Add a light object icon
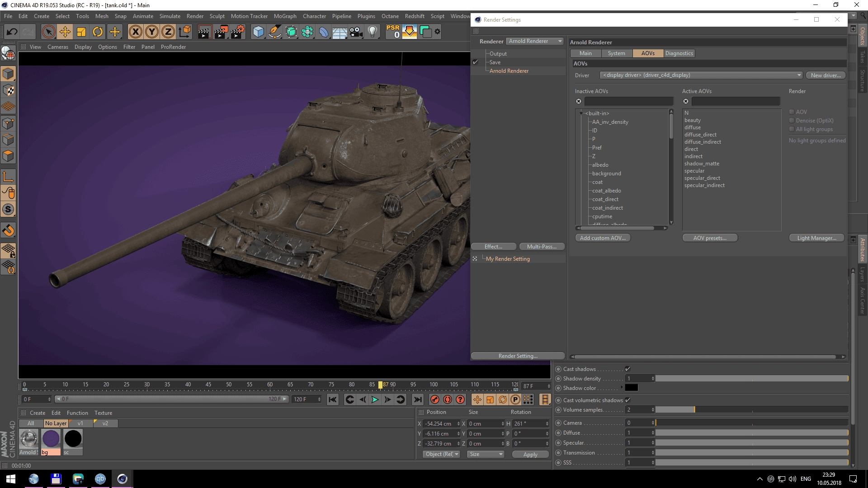The height and width of the screenshot is (488, 868). pyautogui.click(x=373, y=32)
